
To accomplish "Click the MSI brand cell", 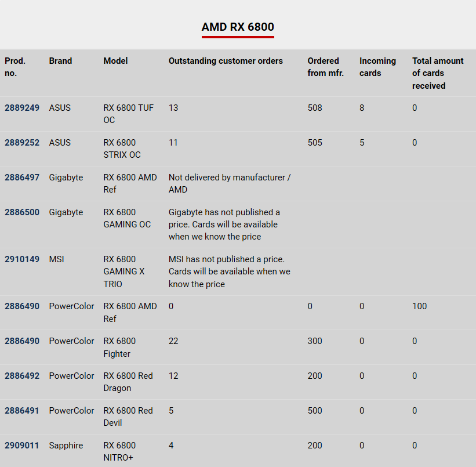I will click(x=56, y=259).
